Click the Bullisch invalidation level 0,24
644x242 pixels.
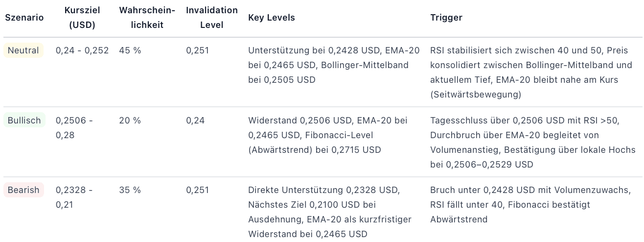(x=195, y=120)
